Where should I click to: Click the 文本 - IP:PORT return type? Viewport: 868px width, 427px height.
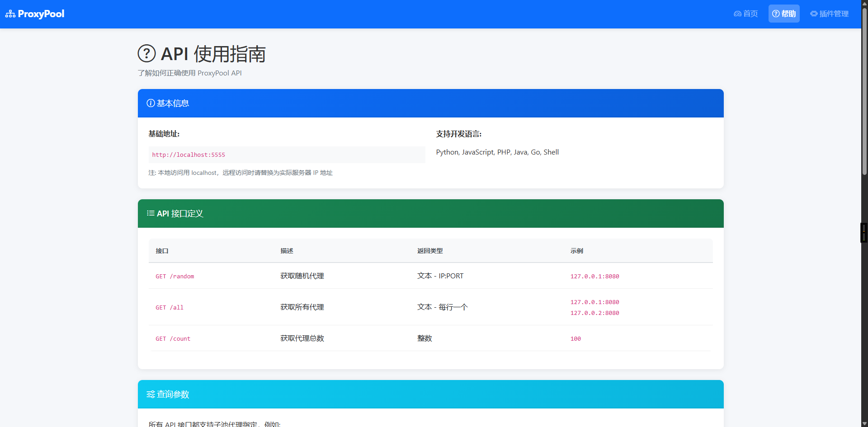(440, 276)
